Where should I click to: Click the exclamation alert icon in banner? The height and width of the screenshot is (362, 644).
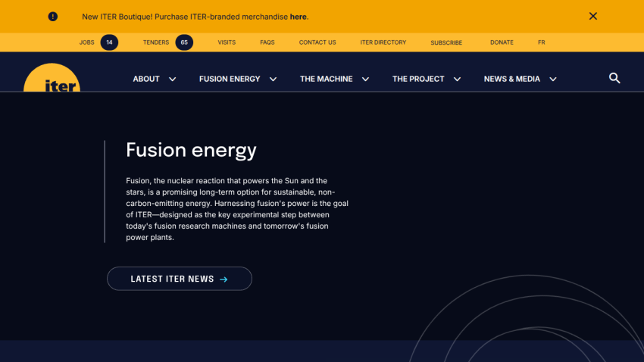point(52,17)
